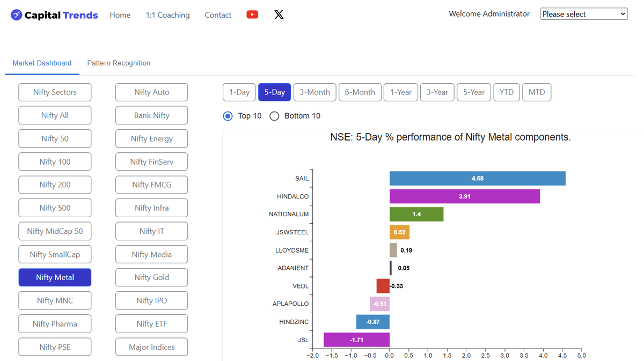Viewport: 644px width, 361px height.
Task: Select the Nifty Media button
Action: click(152, 254)
